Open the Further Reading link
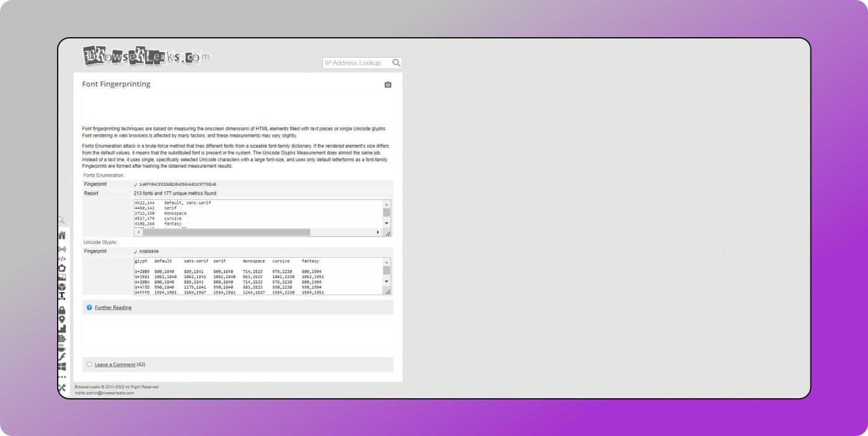The width and height of the screenshot is (868, 436). pos(113,307)
